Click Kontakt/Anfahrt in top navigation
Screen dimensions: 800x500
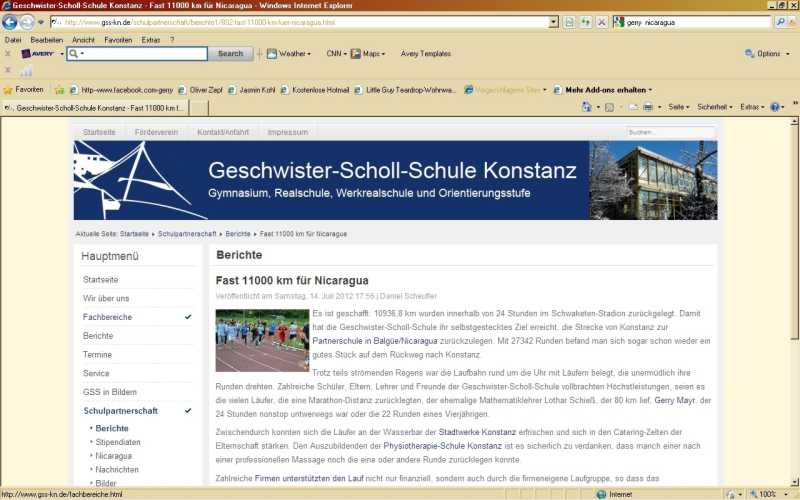[223, 132]
